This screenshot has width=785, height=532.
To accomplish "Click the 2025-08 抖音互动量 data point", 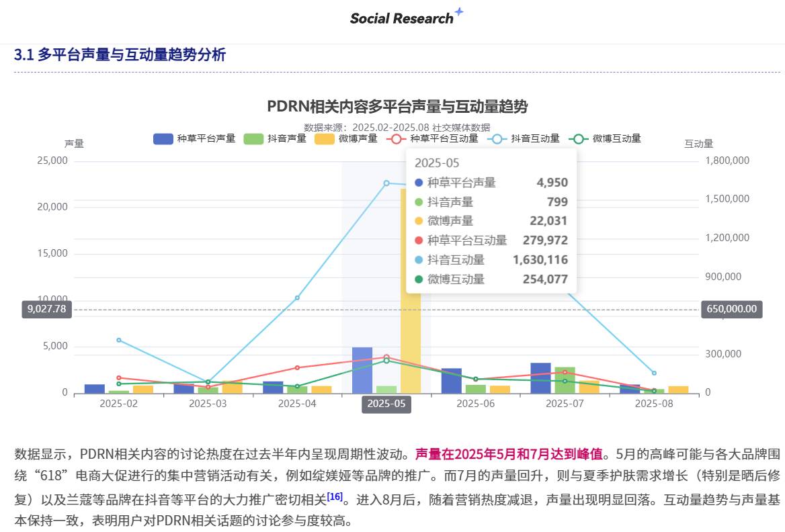I will pyautogui.click(x=654, y=373).
